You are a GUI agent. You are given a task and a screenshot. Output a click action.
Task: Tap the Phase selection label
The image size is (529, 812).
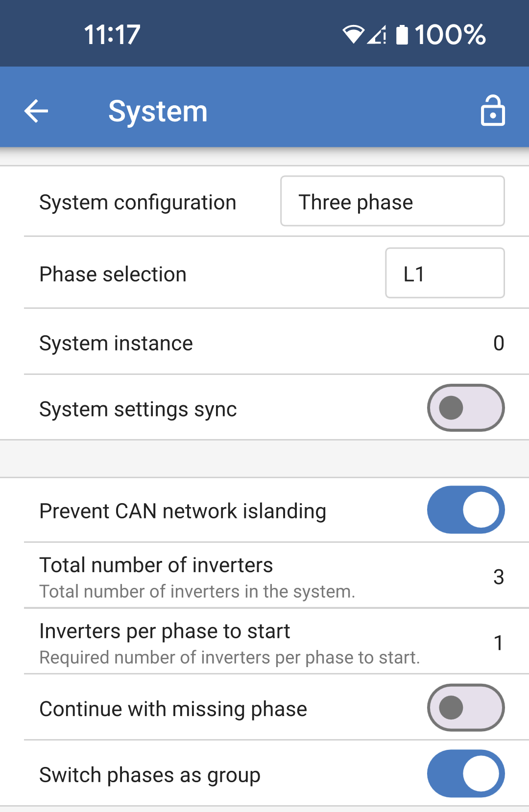click(113, 274)
